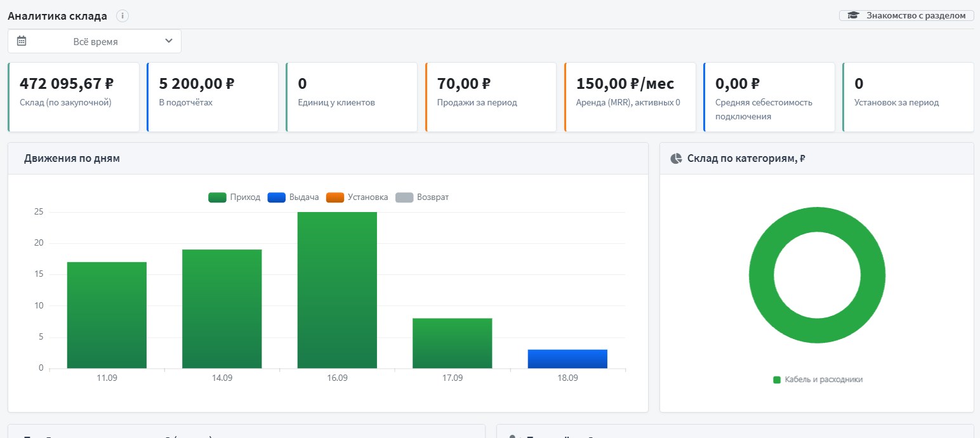Open the Средняя себестоимость подключения card
Screen dimensions: 980x438
[769, 97]
